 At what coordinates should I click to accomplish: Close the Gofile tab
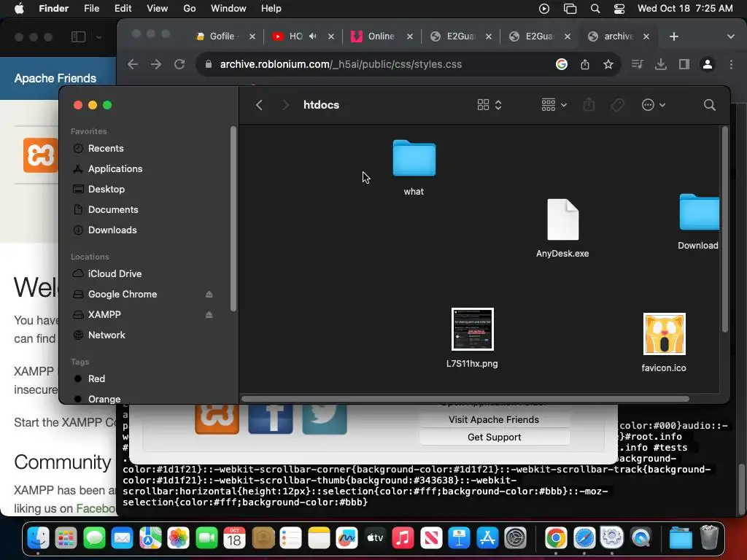[x=252, y=36]
